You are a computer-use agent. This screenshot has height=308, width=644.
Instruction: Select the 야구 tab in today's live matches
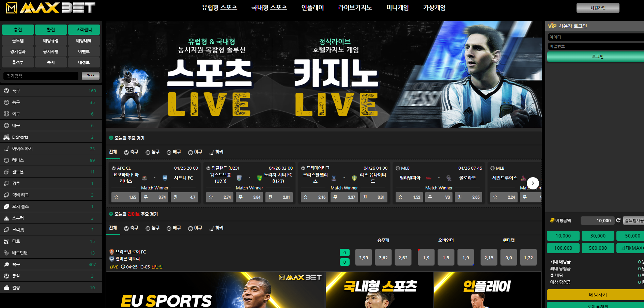pyautogui.click(x=195, y=228)
